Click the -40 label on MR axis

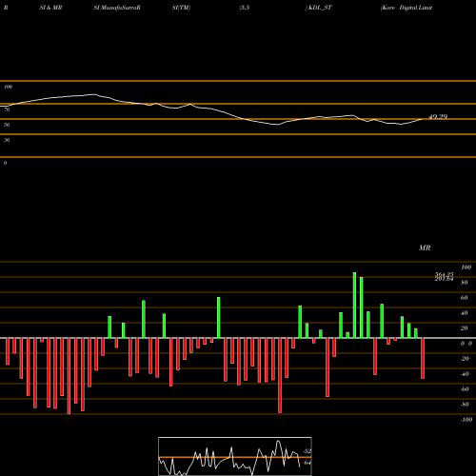(465, 374)
